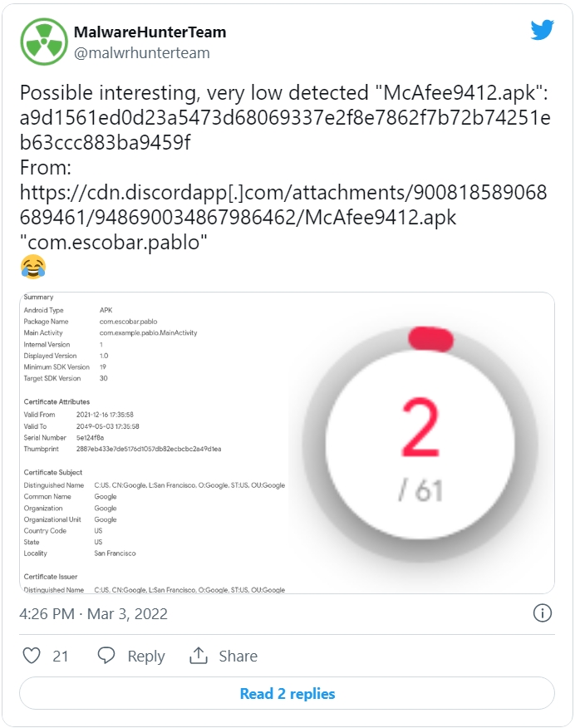Open Read 2 replies button

(287, 693)
